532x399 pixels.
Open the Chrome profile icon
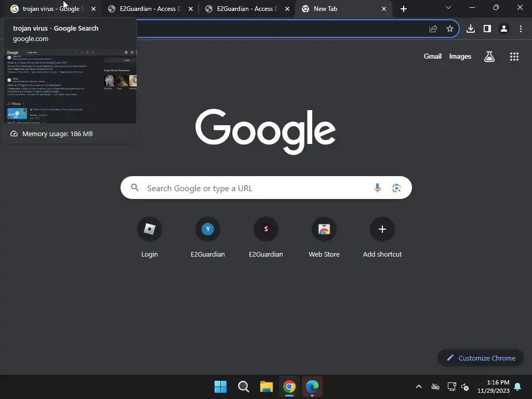pyautogui.click(x=504, y=29)
